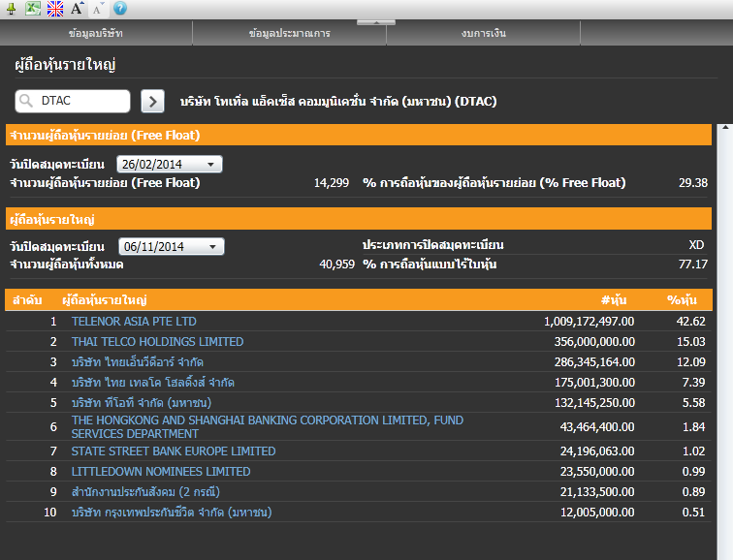Increase font size with large A icon
Image resolution: width=733 pixels, height=560 pixels.
77,8
